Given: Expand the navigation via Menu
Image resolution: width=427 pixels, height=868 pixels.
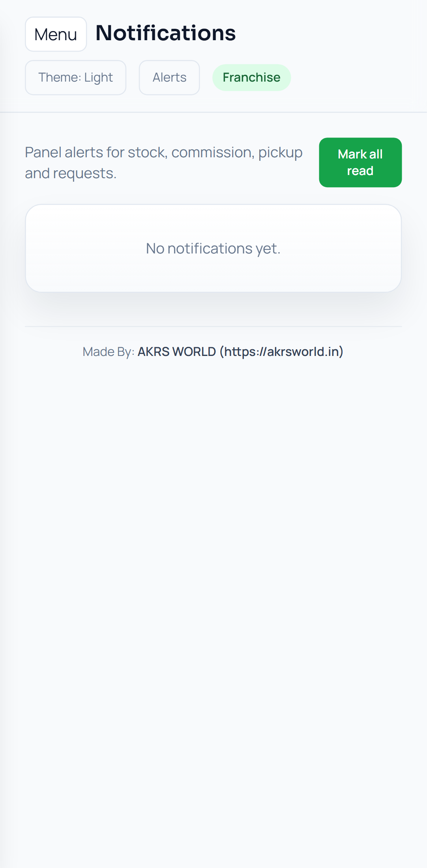Looking at the screenshot, I should [x=56, y=34].
